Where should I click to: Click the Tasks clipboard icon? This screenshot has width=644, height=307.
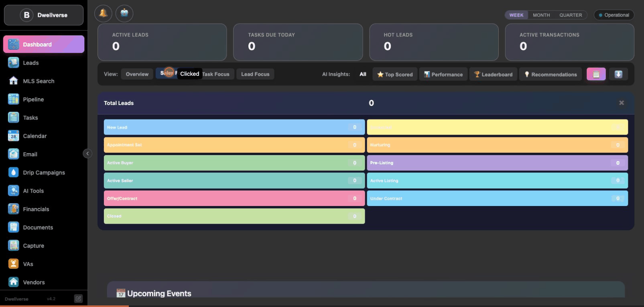pyautogui.click(x=14, y=118)
